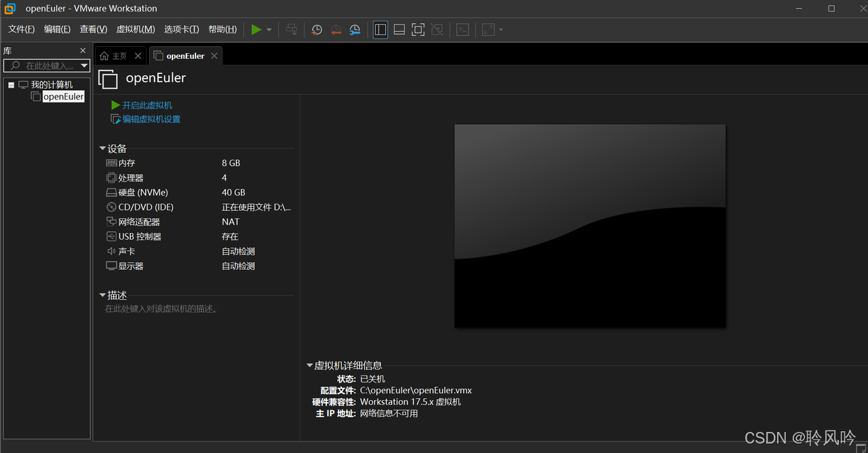Click the 网络适配器 network icon
Screen dimensions: 868x453
(111, 222)
